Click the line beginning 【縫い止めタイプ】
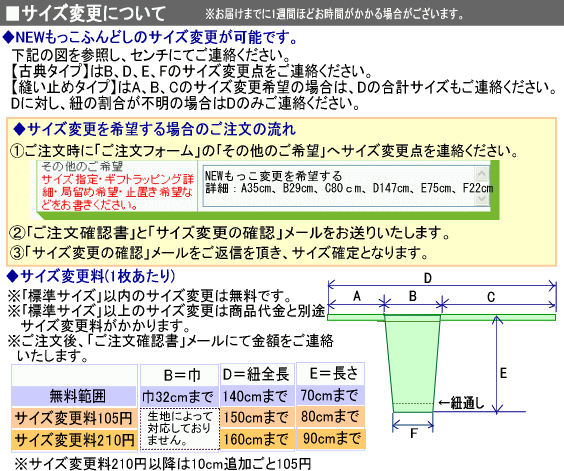 tap(282, 87)
